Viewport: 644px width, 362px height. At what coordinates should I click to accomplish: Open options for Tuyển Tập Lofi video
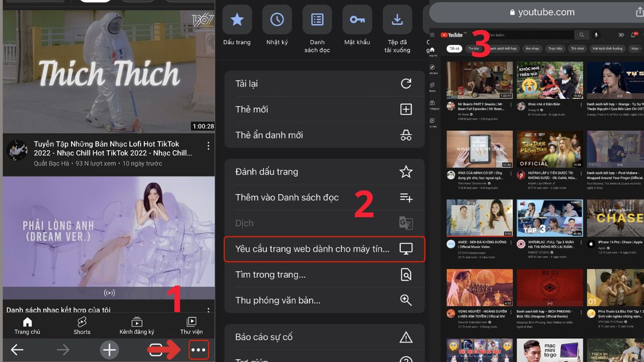point(208,146)
